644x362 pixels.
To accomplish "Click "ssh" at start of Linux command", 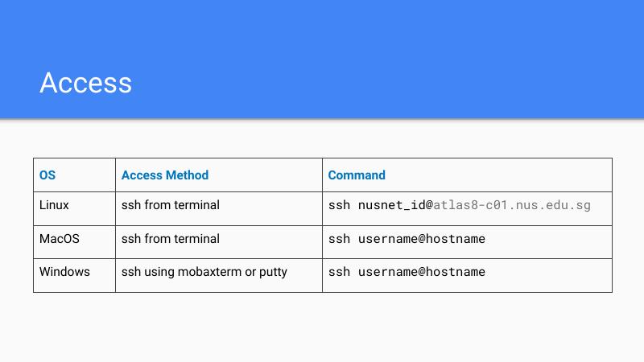I will (x=339, y=205).
